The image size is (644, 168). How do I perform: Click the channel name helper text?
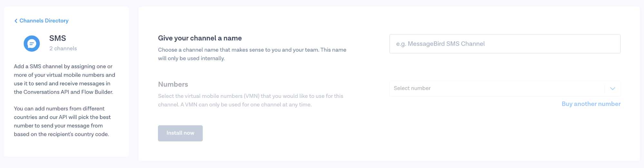point(252,54)
